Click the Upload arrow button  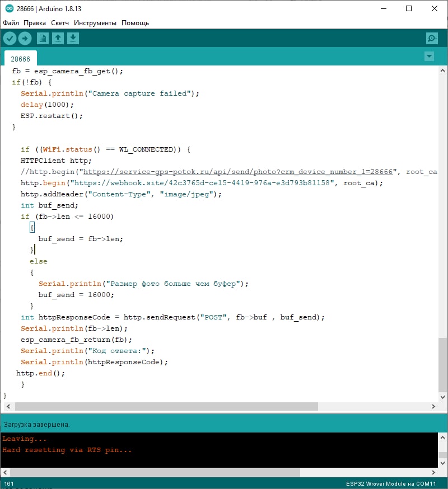tap(25, 39)
